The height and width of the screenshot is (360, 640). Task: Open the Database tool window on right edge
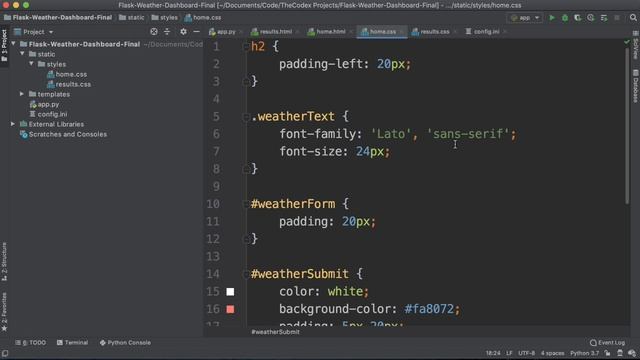coord(636,86)
